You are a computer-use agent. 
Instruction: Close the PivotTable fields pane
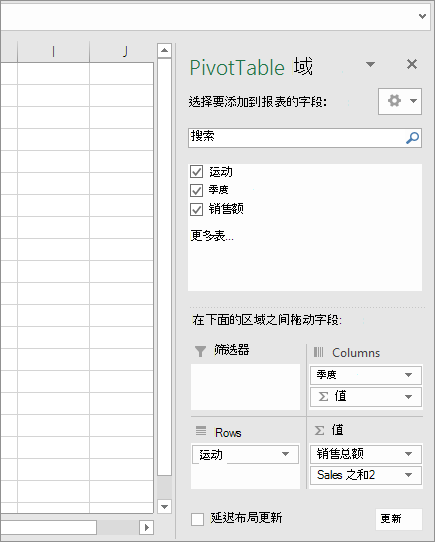pos(412,64)
